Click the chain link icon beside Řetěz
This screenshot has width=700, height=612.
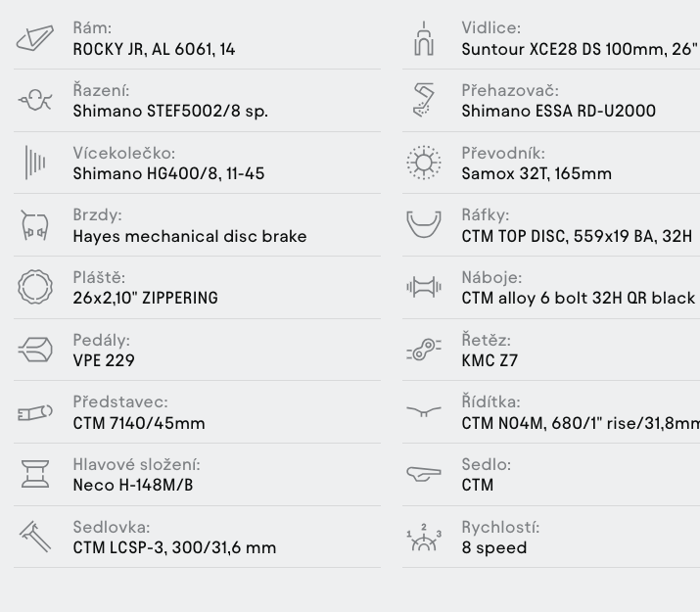[x=424, y=350]
